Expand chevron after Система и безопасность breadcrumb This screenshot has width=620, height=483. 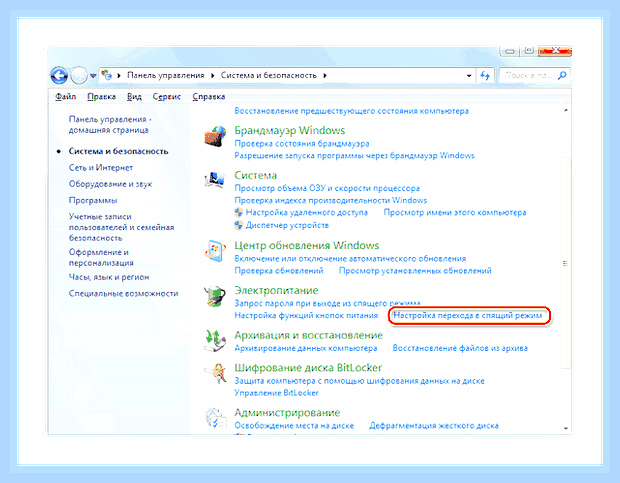[325, 75]
